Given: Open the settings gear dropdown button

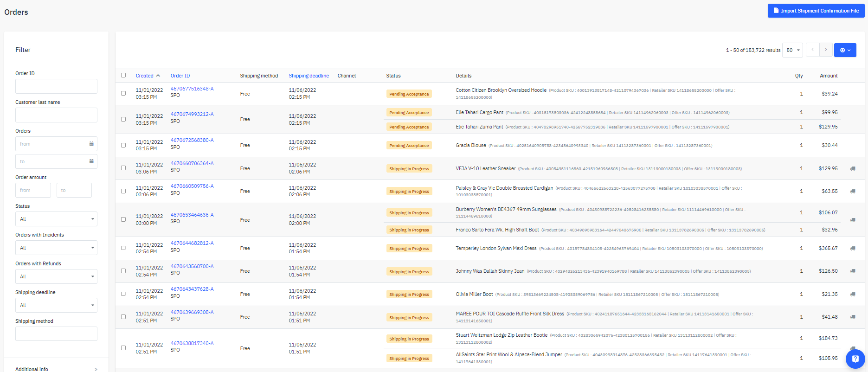Looking at the screenshot, I should click(845, 50).
